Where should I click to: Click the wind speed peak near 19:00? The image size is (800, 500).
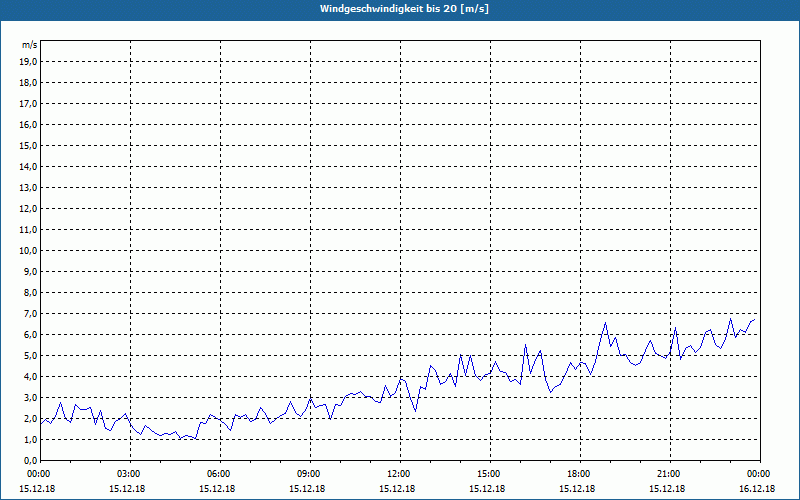tap(605, 322)
